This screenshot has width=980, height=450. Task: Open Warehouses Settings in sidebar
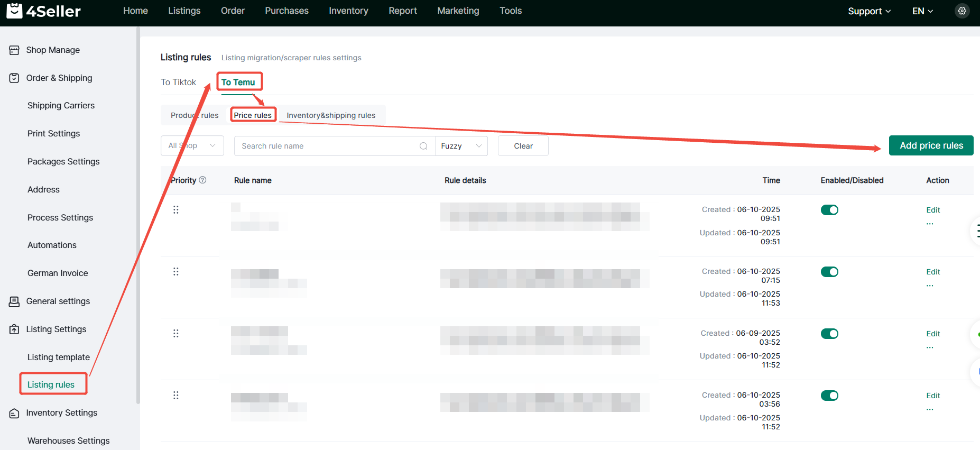69,441
